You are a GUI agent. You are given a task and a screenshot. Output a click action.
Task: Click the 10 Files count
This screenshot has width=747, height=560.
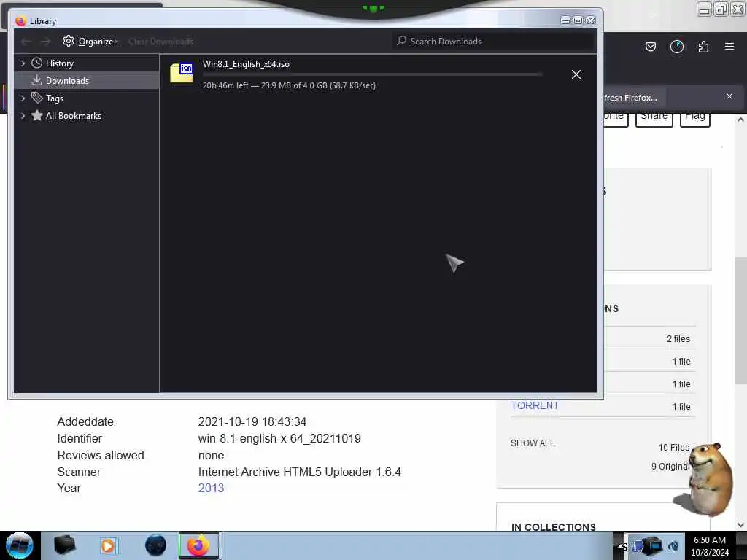pyautogui.click(x=673, y=448)
